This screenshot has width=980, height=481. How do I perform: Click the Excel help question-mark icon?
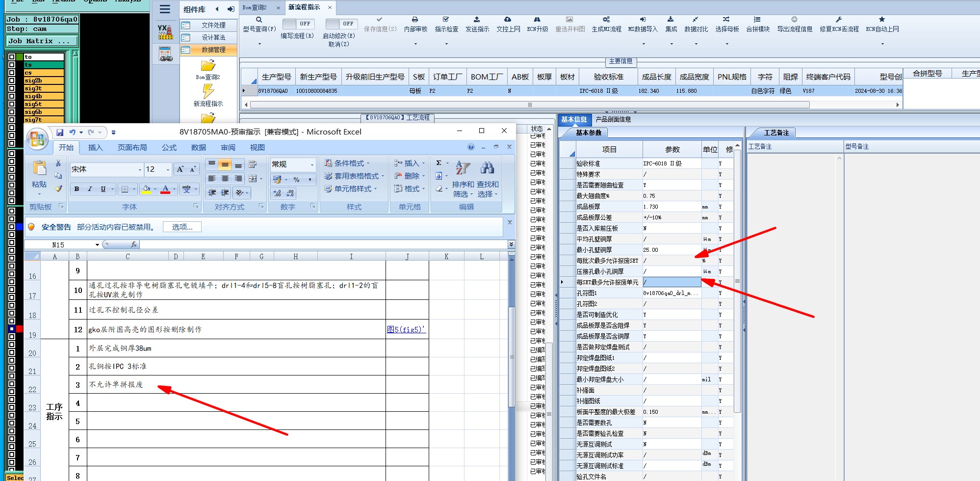point(471,147)
